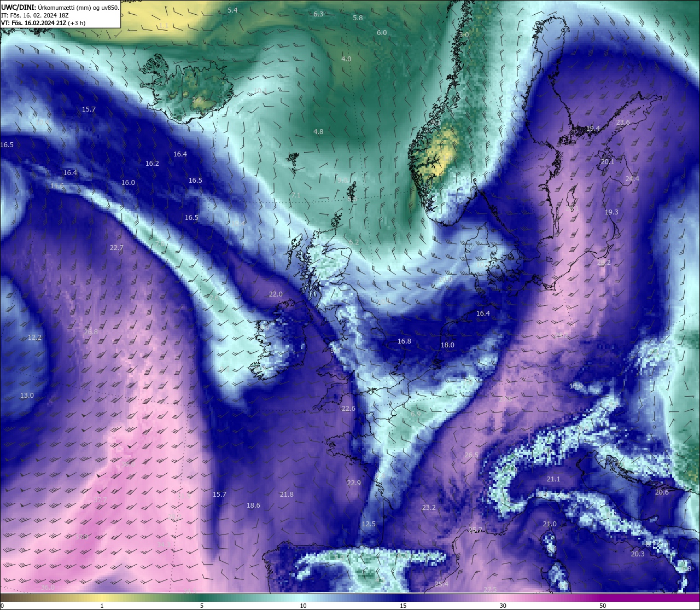700x610 pixels.
Task: Click the 16.0 value label on the map
Action: pos(128,183)
